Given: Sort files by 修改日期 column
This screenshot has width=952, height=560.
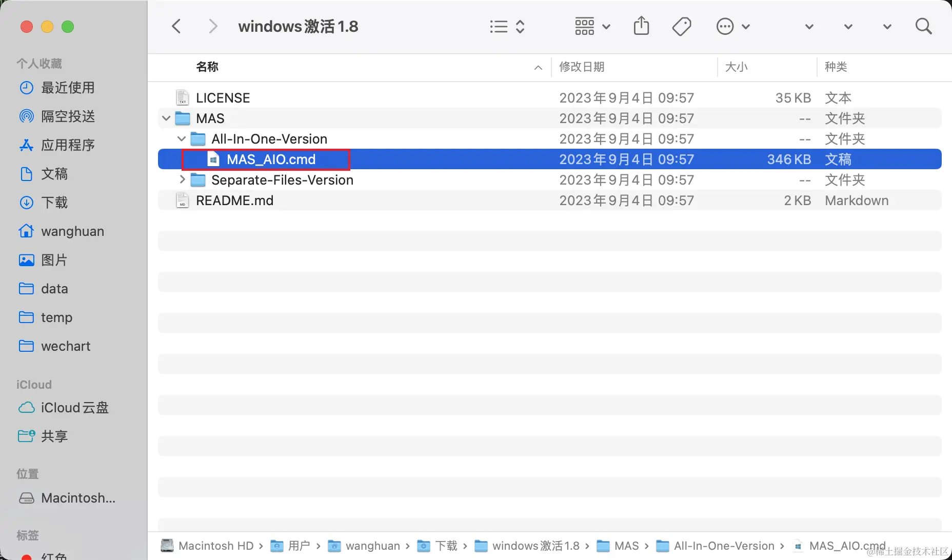Looking at the screenshot, I should pos(582,67).
